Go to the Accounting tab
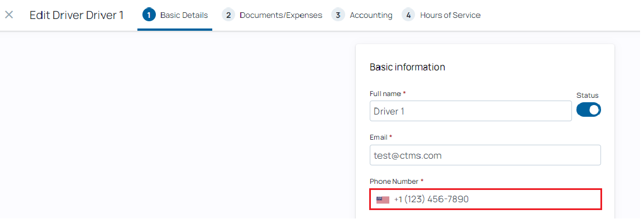This screenshot has height=219, width=644. (x=362, y=15)
